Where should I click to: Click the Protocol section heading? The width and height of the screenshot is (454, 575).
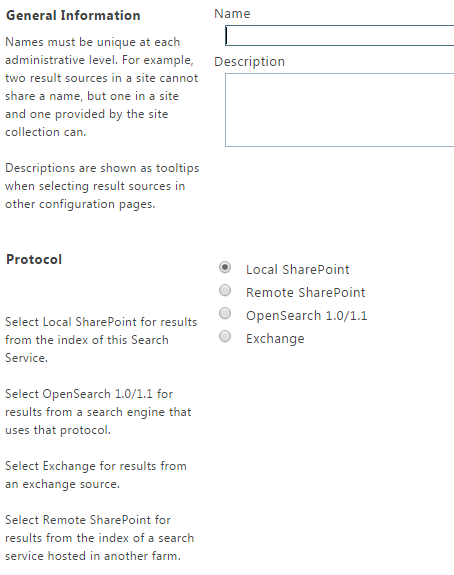tap(34, 260)
